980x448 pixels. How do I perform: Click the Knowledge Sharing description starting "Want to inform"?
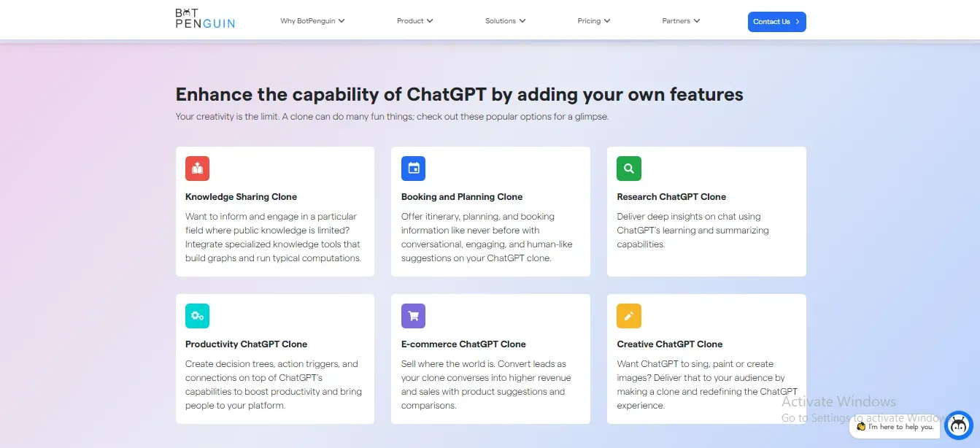pyautogui.click(x=274, y=237)
